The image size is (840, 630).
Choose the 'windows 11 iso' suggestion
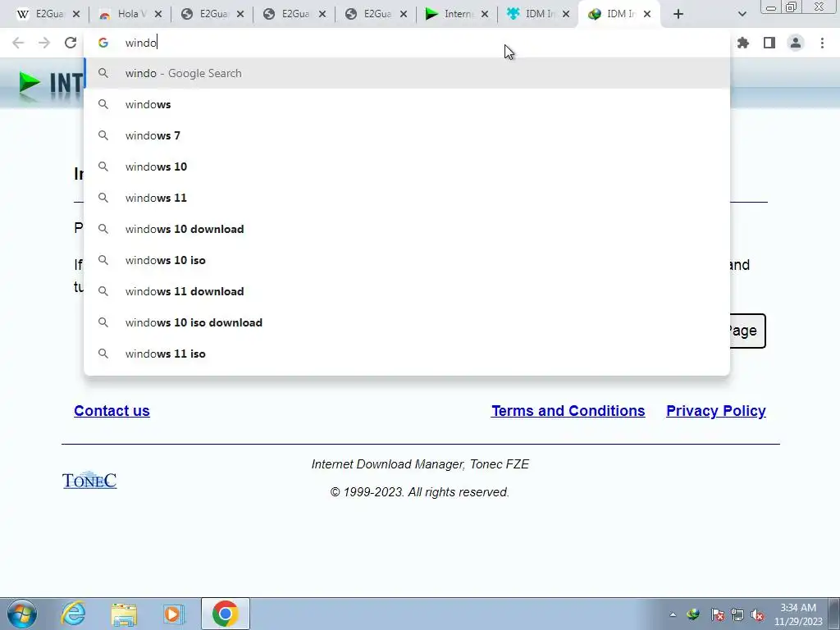[x=407, y=354]
